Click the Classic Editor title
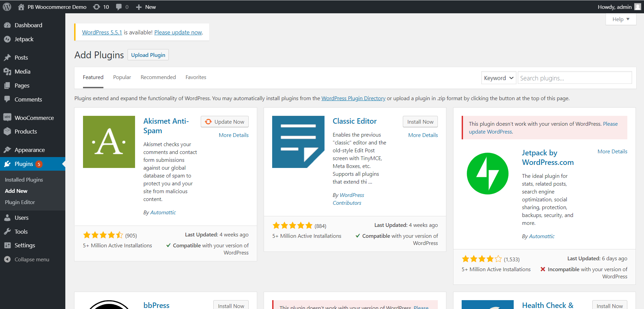The height and width of the screenshot is (309, 644). click(354, 121)
